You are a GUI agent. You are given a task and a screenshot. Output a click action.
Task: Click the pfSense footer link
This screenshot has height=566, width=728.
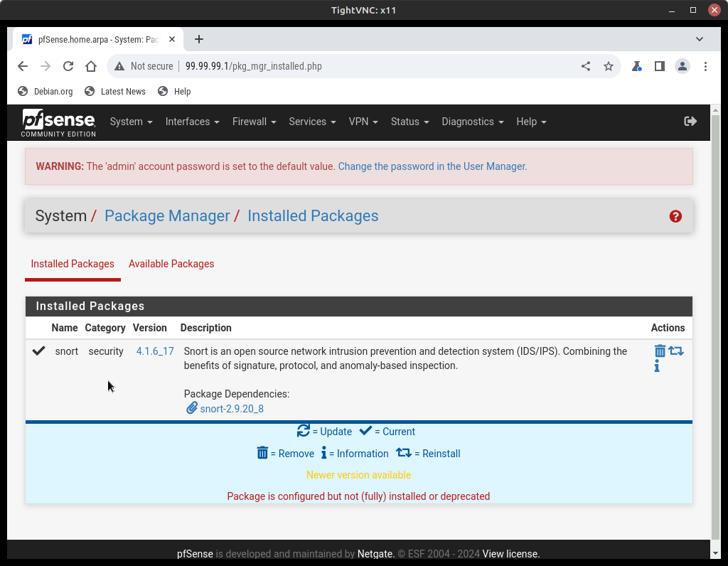point(195,554)
